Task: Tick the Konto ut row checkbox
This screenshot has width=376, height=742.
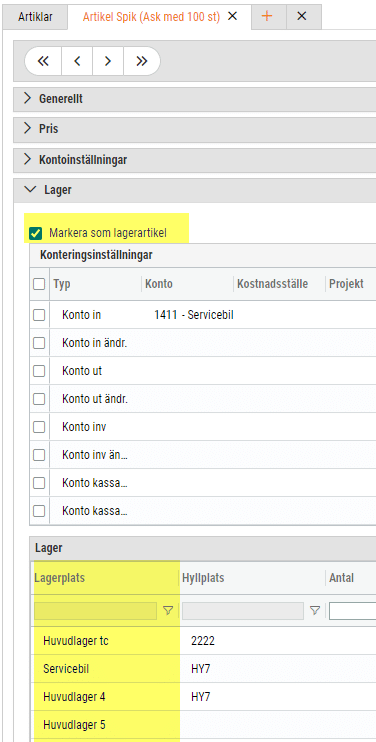Action: (39, 371)
